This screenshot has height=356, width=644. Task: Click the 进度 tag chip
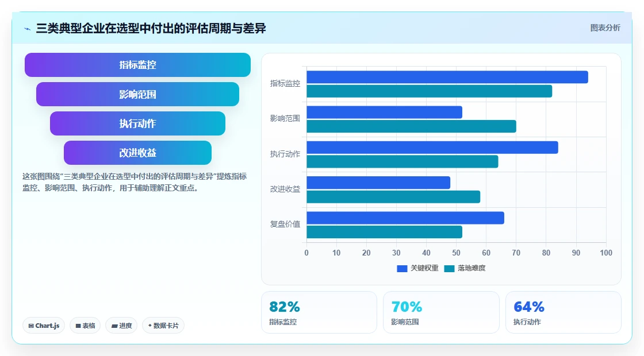[x=121, y=326]
